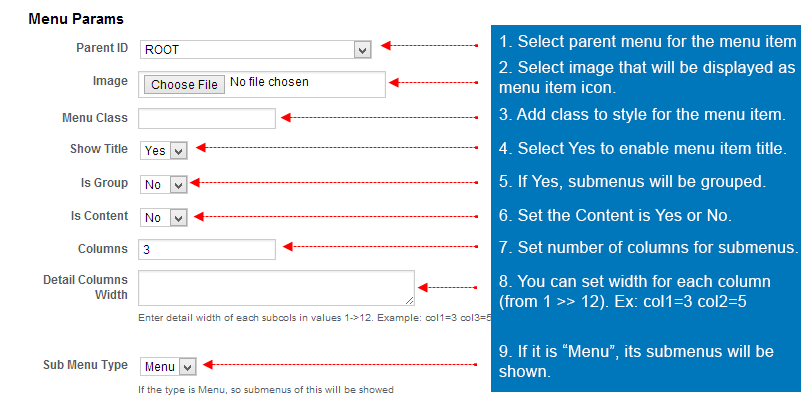Open the Show Title Yes dropdown
The width and height of the screenshot is (801, 412).
point(163,151)
